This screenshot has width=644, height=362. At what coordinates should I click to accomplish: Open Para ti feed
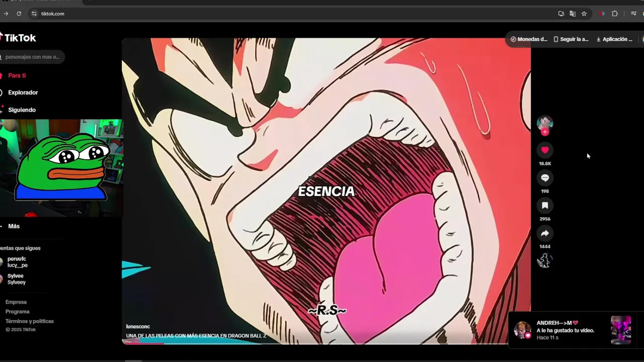(17, 75)
